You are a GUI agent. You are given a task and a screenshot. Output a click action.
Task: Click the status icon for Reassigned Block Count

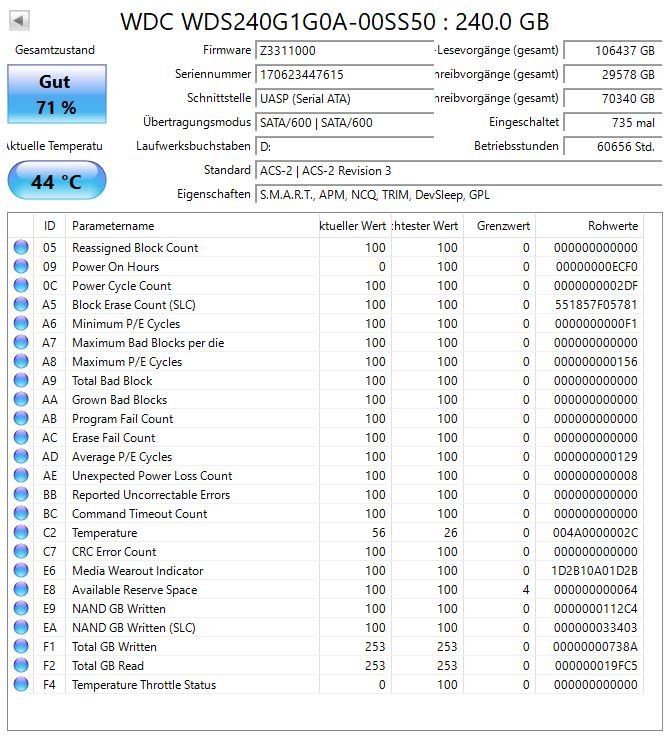tap(21, 247)
